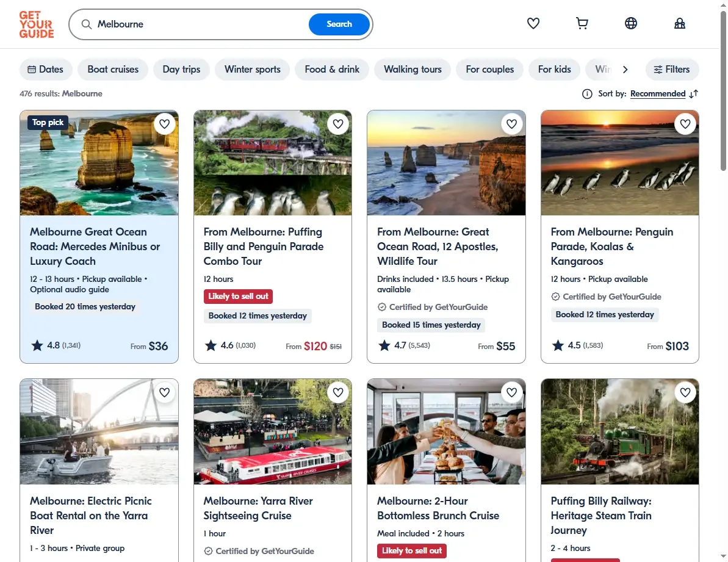
Task: Click '476 results: Melbourne' text
Action: [61, 93]
